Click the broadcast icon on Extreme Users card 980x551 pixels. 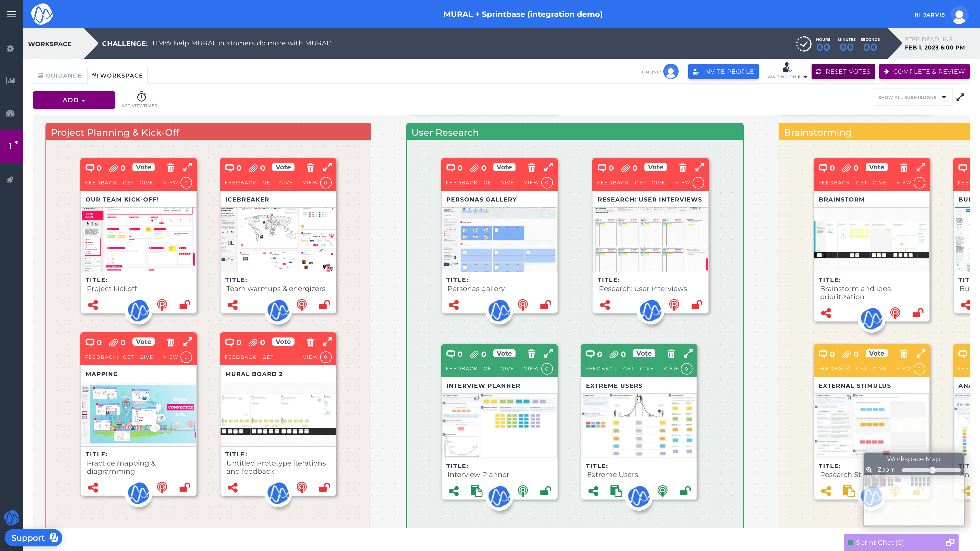(x=662, y=491)
